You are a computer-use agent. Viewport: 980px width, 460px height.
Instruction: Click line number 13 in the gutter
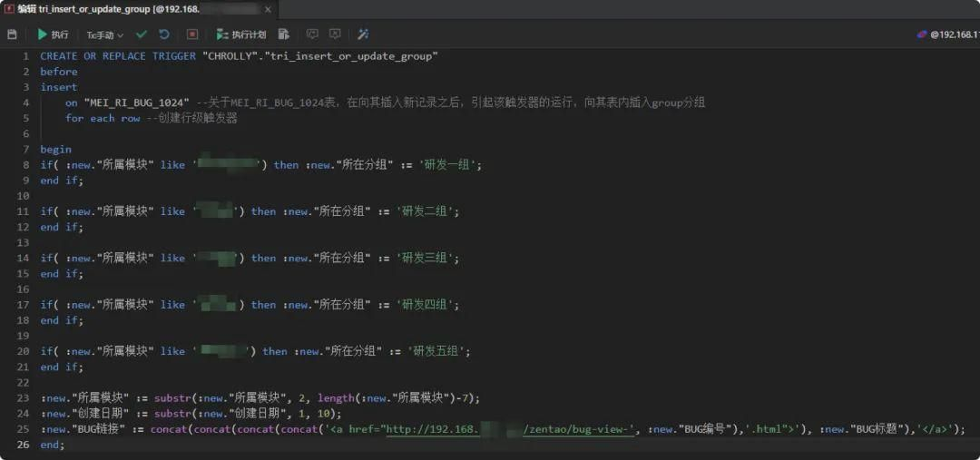[23, 242]
